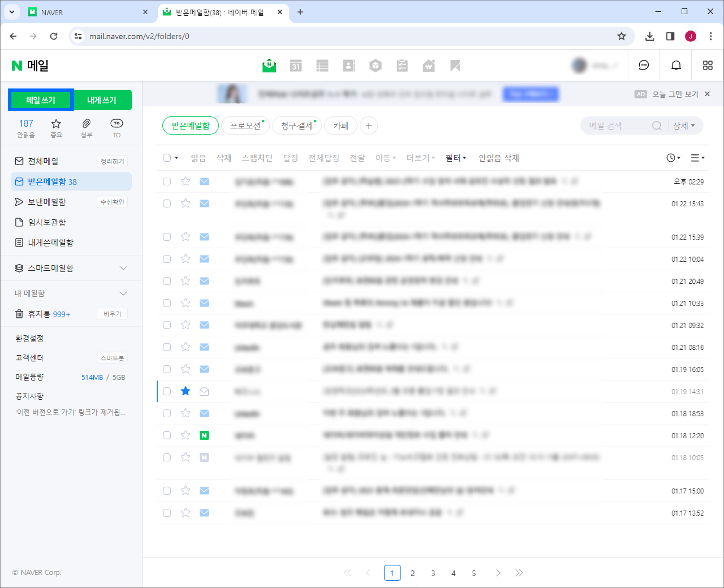Open the address book icon
Viewport: 724px width, 588px height.
(349, 66)
